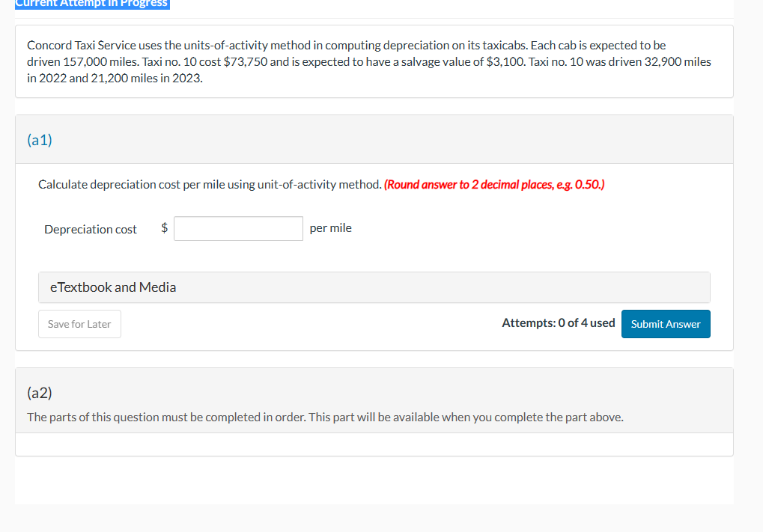Select the Depreciation cost label
763x532 pixels.
[x=90, y=229]
